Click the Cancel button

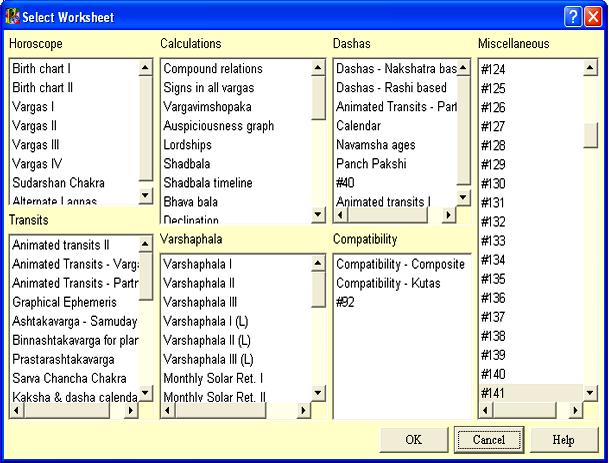coord(488,439)
